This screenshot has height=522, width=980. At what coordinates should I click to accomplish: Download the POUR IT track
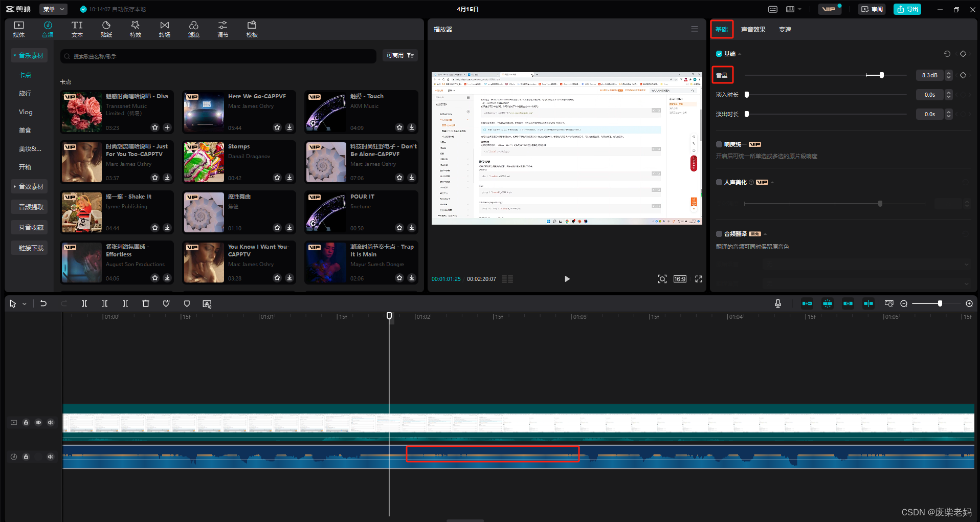412,228
